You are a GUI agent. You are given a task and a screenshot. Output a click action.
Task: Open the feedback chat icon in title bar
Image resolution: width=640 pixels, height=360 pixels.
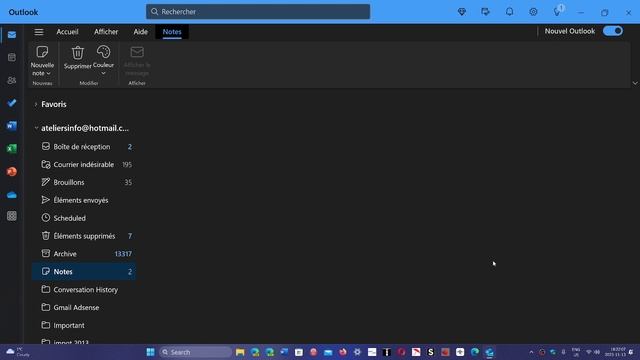(485, 12)
